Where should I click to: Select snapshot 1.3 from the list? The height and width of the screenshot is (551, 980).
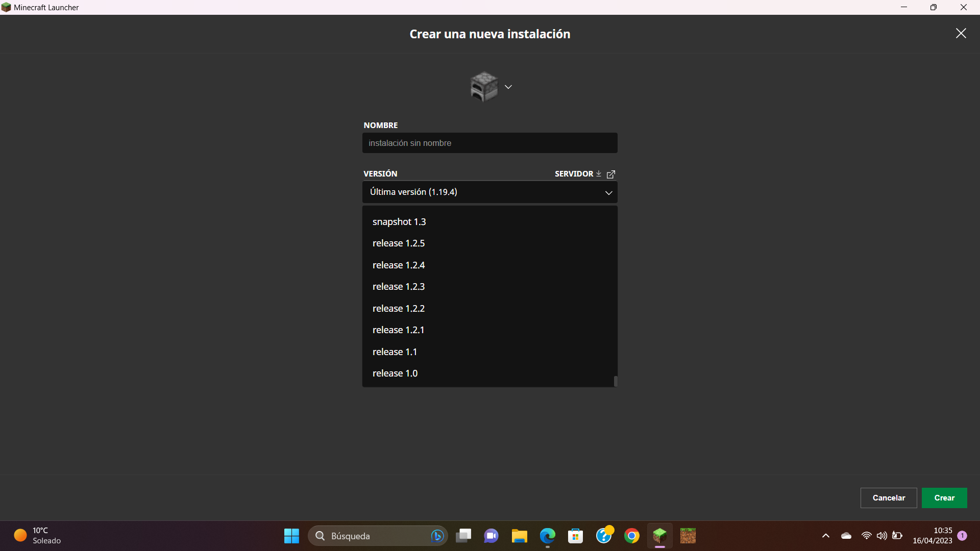399,222
